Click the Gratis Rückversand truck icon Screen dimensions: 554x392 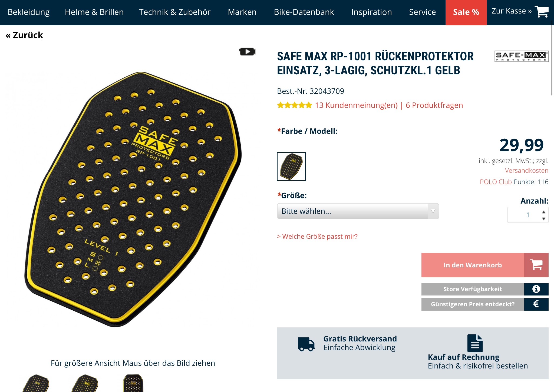(306, 344)
